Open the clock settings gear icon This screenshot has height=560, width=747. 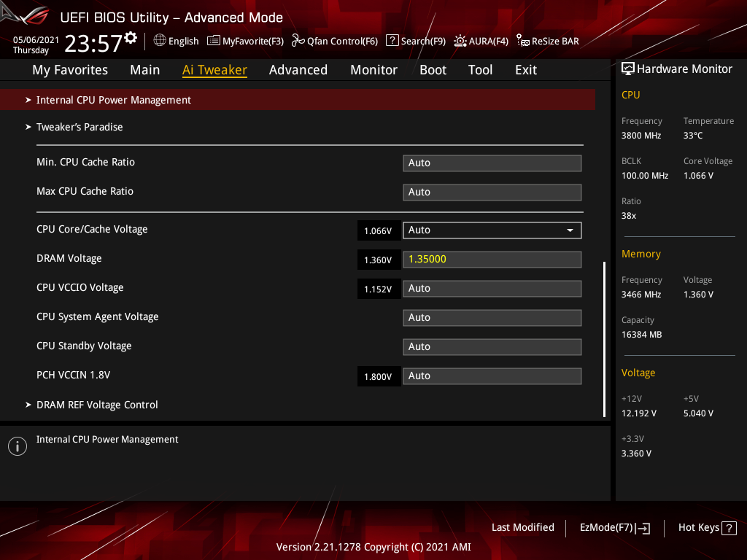pyautogui.click(x=131, y=38)
